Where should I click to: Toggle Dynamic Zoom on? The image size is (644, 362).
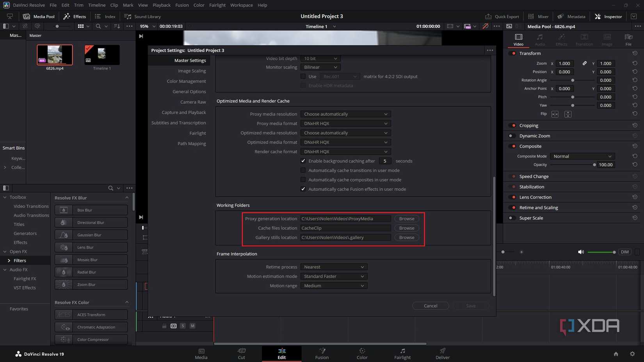pyautogui.click(x=511, y=136)
